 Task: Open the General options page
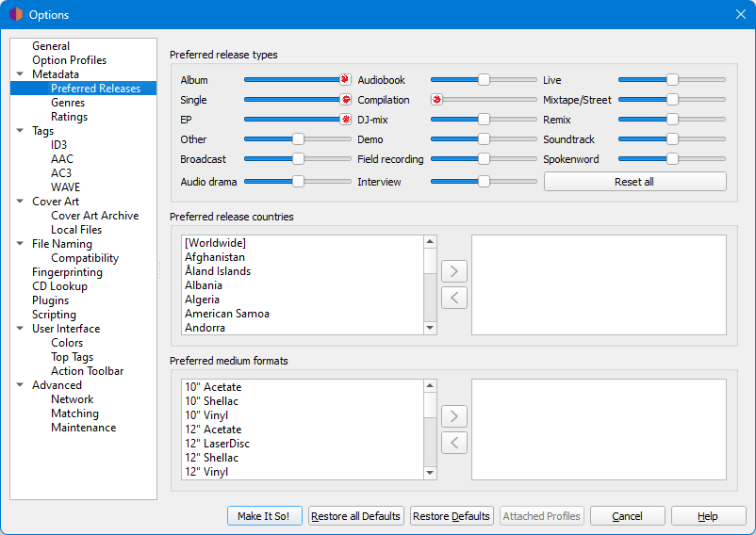pos(51,46)
